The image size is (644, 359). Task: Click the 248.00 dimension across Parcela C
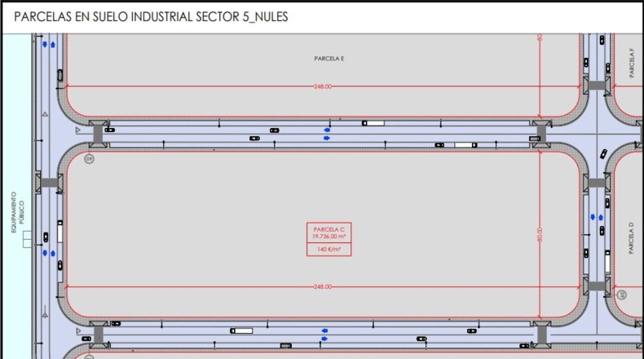tap(323, 286)
